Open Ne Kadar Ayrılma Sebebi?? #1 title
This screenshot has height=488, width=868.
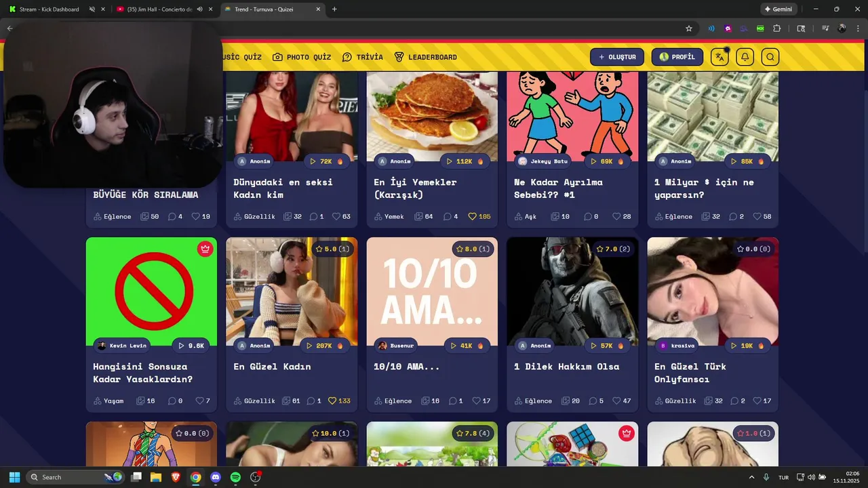558,188
